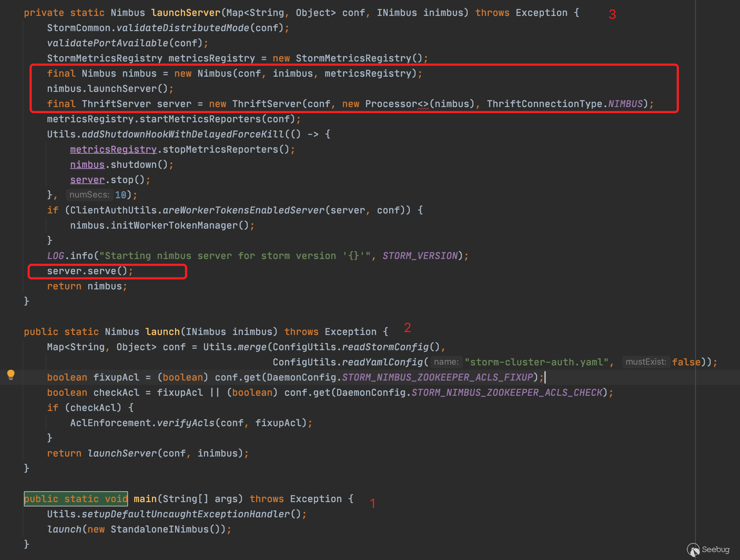Click the underlined server variable before stop

pyautogui.click(x=87, y=180)
